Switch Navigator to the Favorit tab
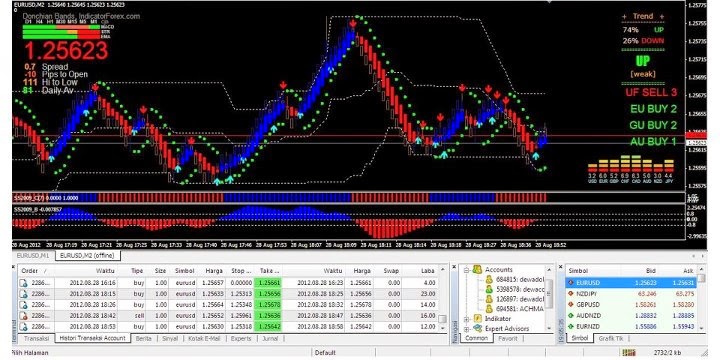 [507, 338]
